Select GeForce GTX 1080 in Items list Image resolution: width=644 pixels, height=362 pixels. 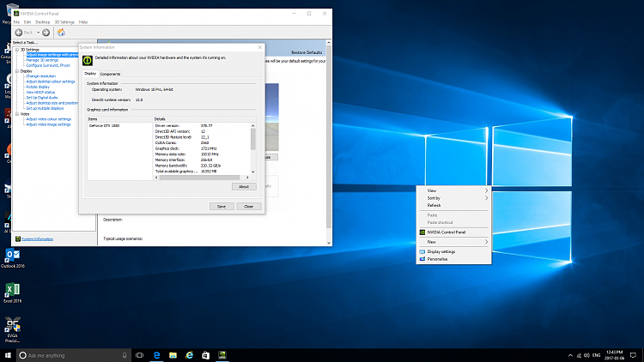click(104, 125)
